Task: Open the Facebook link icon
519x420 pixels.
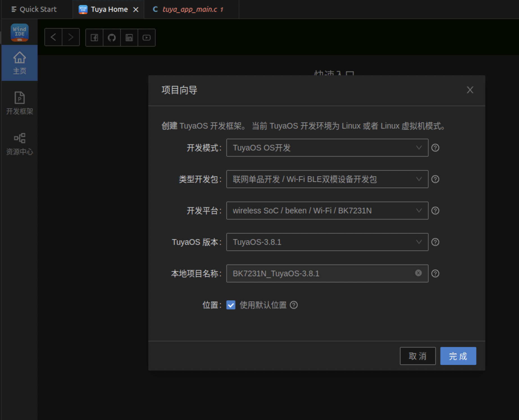Action: pos(94,37)
